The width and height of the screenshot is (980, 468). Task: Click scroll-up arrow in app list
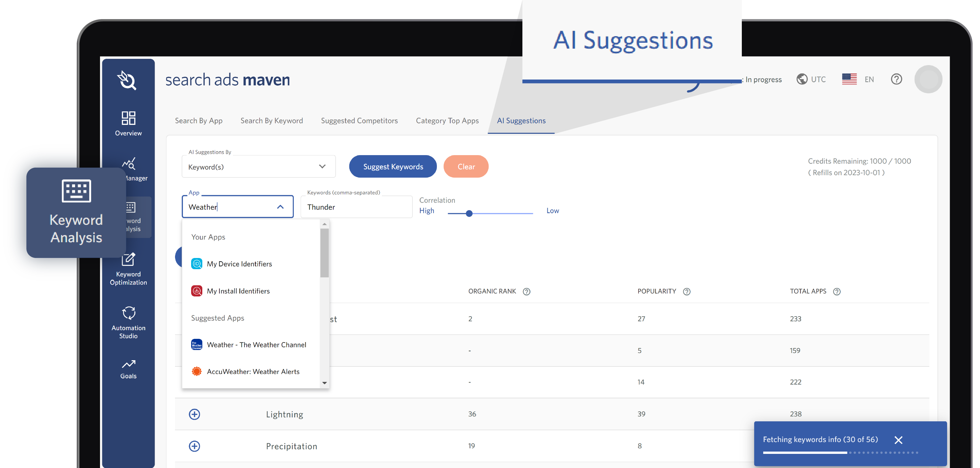[x=324, y=224]
